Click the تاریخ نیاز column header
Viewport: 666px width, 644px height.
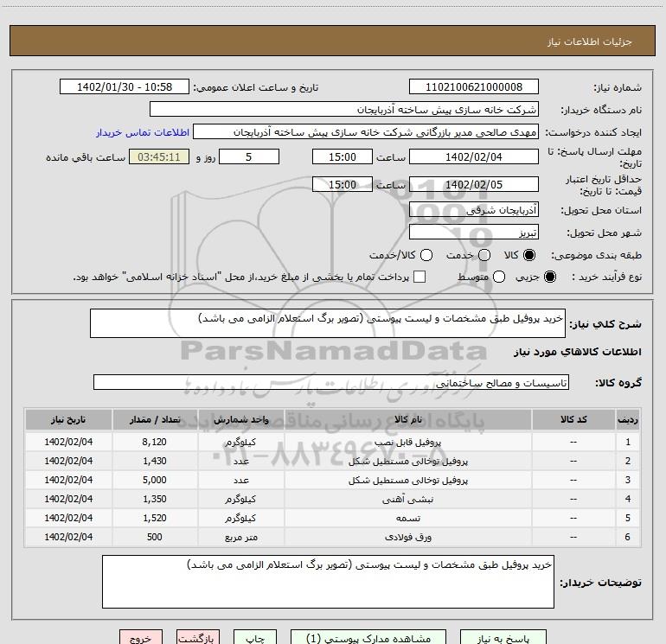68,419
